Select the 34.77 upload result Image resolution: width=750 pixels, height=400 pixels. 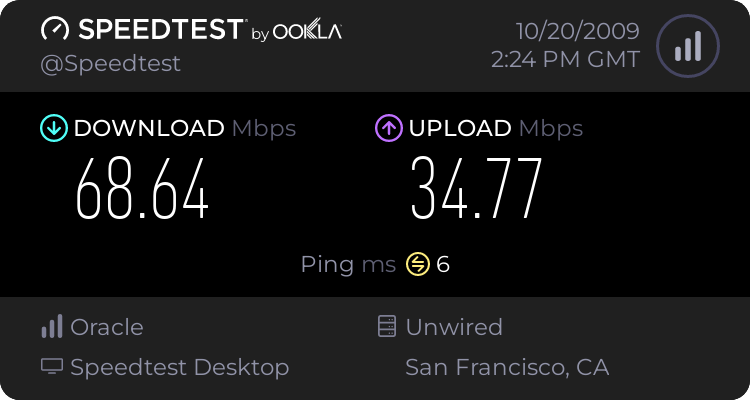pos(476,189)
